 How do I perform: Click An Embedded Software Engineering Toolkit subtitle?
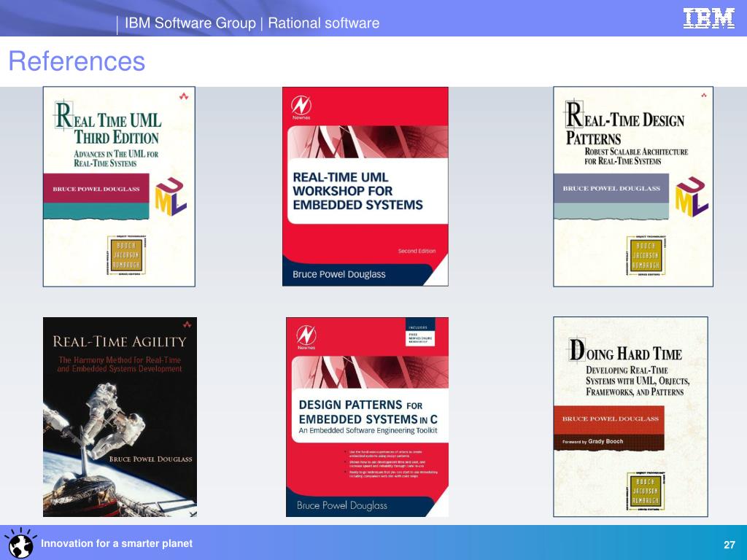pos(368,430)
